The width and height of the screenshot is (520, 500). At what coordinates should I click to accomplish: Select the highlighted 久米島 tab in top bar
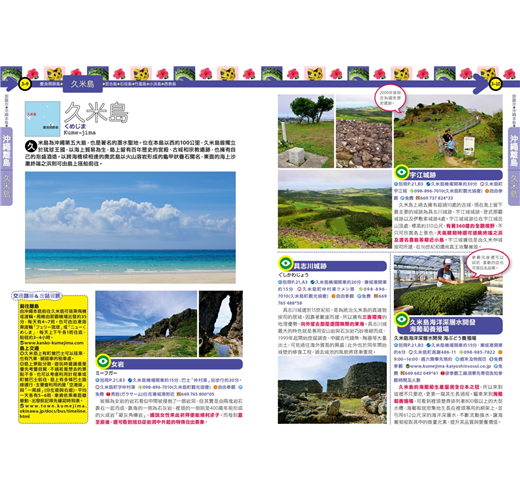tap(83, 84)
